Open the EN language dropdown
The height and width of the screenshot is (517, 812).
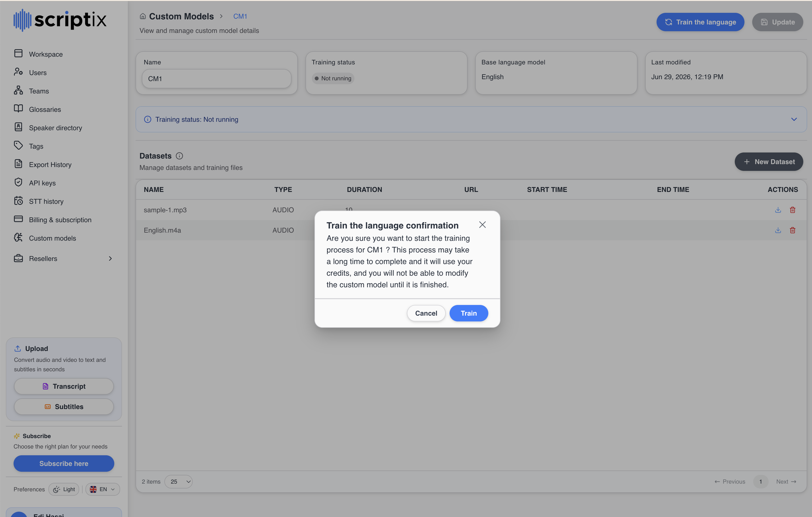[x=102, y=489]
